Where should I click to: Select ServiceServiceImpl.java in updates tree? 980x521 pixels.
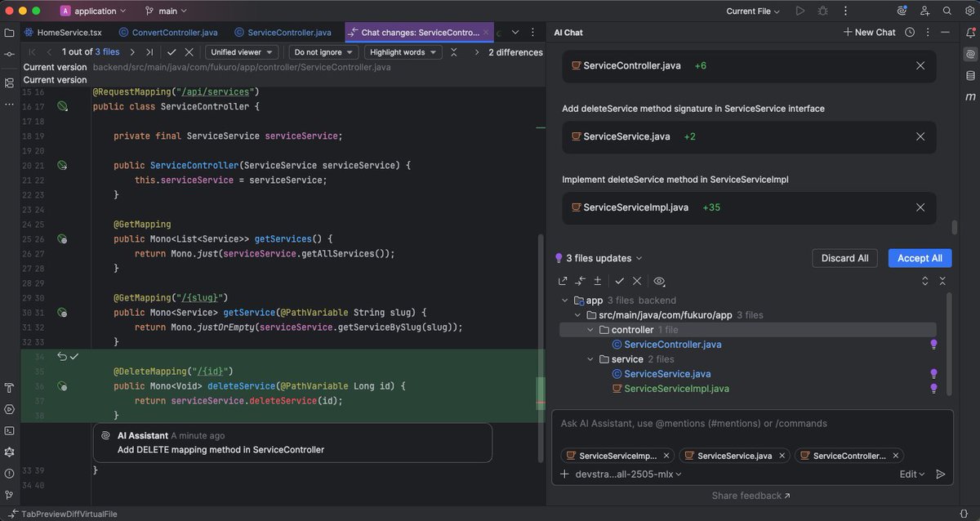click(676, 389)
